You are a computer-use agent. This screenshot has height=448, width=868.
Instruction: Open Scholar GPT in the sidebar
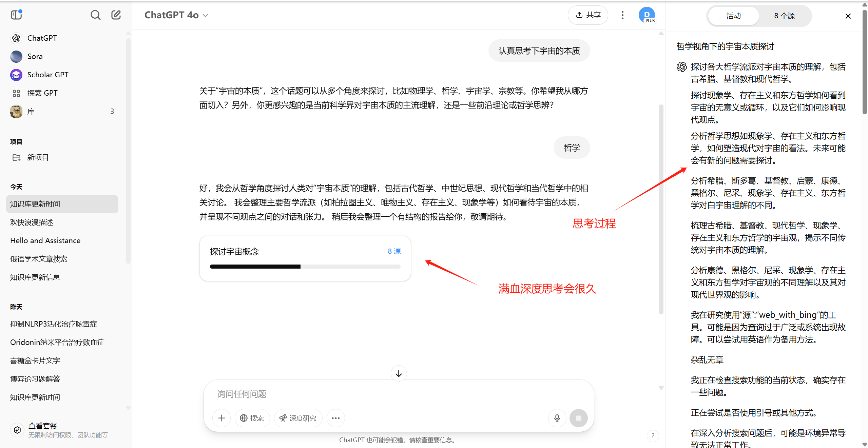(x=63, y=75)
